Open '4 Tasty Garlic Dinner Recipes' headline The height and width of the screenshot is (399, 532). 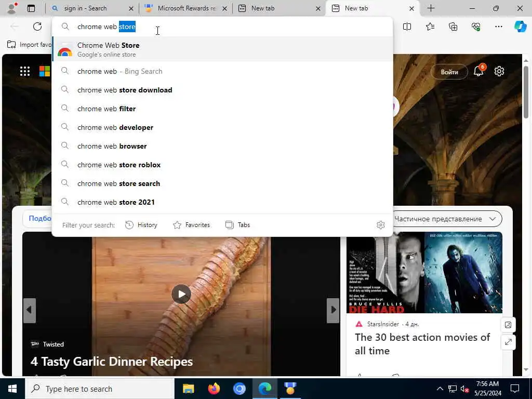pyautogui.click(x=112, y=362)
